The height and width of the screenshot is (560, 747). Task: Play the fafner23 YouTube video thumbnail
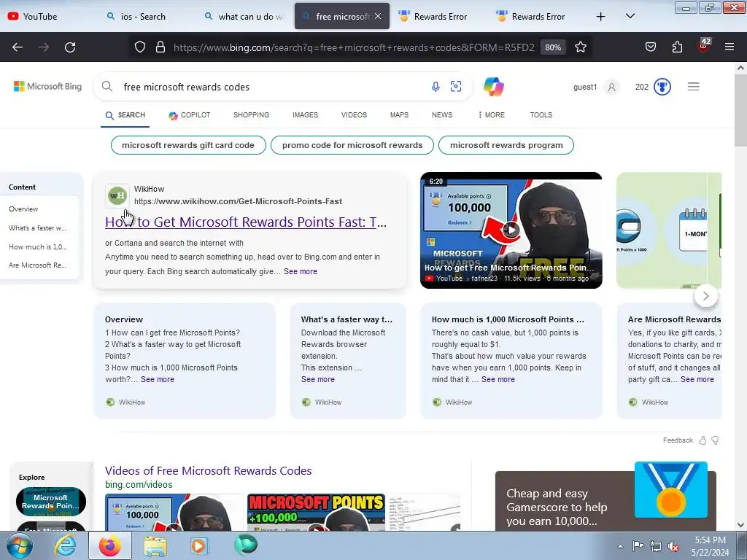pyautogui.click(x=511, y=230)
